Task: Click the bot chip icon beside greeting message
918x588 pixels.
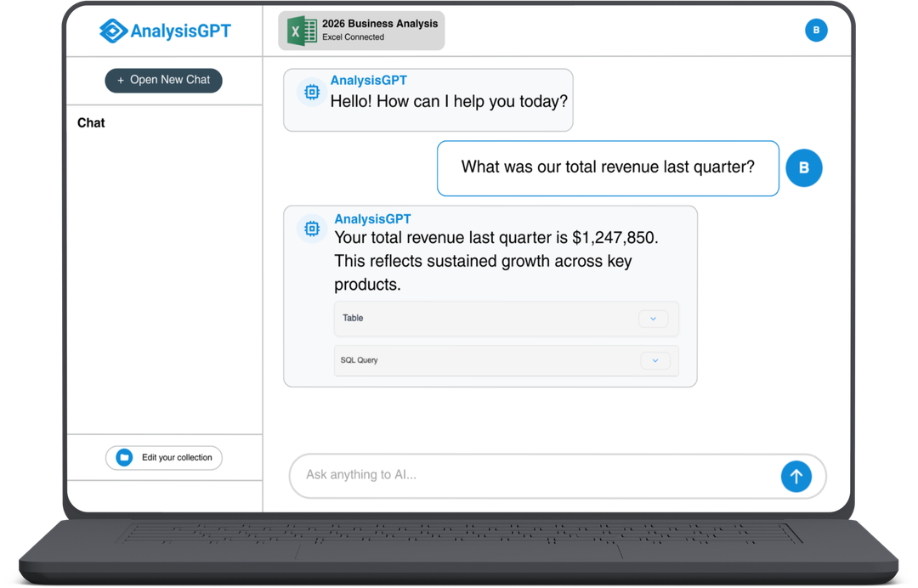Action: [312, 92]
